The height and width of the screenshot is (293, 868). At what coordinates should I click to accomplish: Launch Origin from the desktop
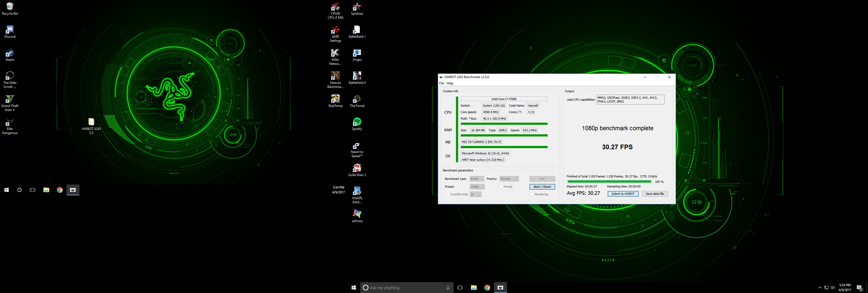(x=357, y=55)
